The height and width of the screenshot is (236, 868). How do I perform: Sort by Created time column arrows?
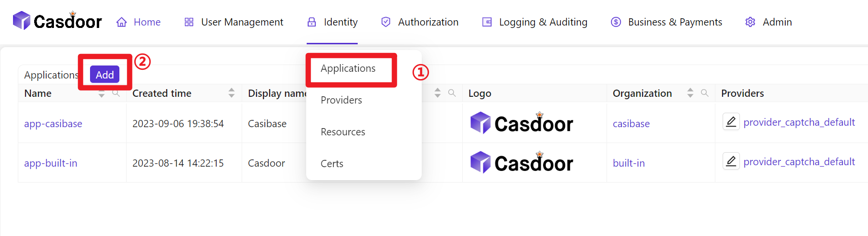coord(232,93)
